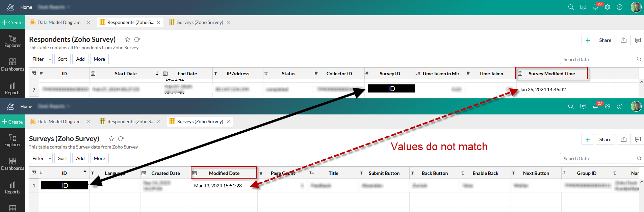
Task: Click Create button beside Respondents view tabs
Action: point(12,22)
